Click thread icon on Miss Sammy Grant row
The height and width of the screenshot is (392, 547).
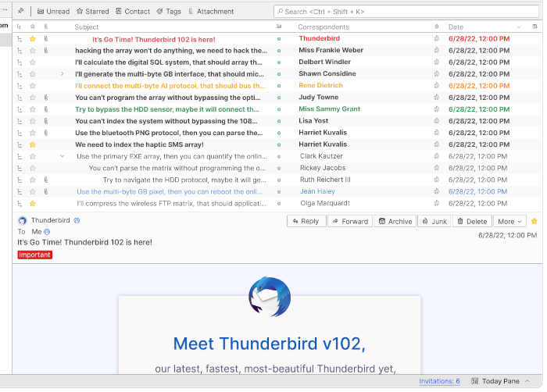pos(20,109)
